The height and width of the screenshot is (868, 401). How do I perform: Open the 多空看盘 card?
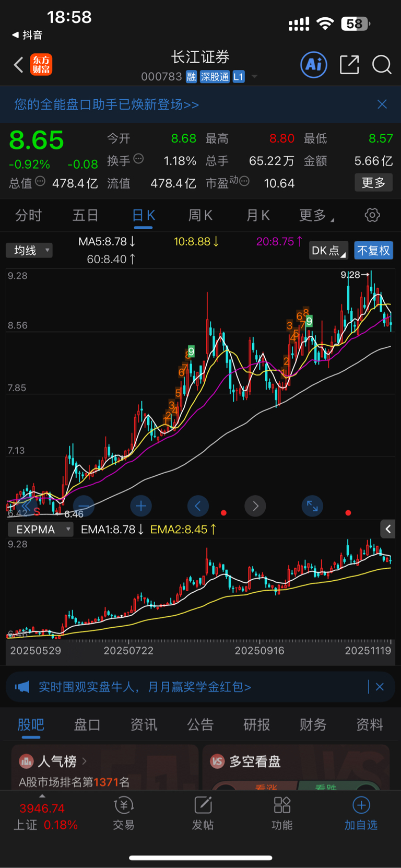(x=296, y=767)
